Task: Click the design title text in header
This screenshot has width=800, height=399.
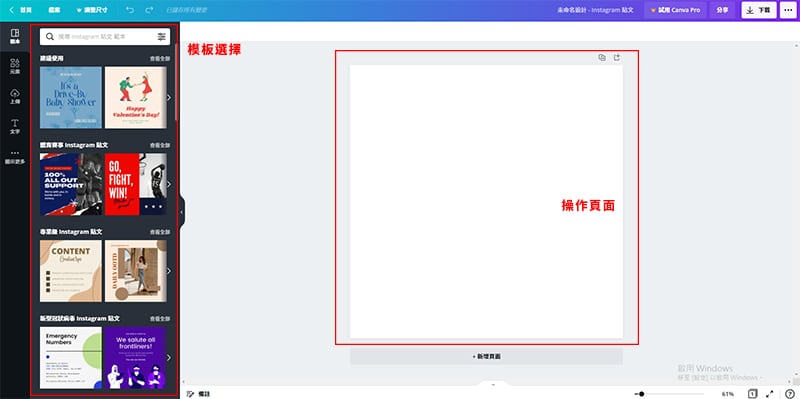Action: [595, 10]
